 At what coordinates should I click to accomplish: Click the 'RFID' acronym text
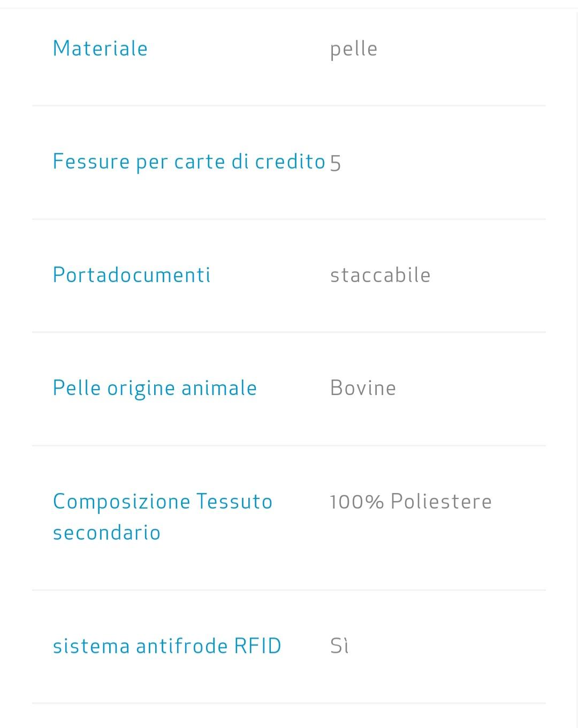click(258, 646)
